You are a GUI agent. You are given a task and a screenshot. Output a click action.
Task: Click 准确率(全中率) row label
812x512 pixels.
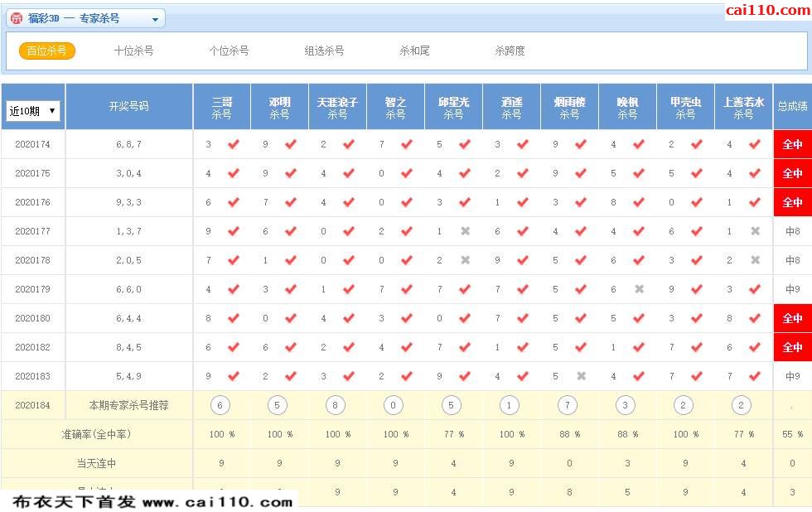(96, 434)
